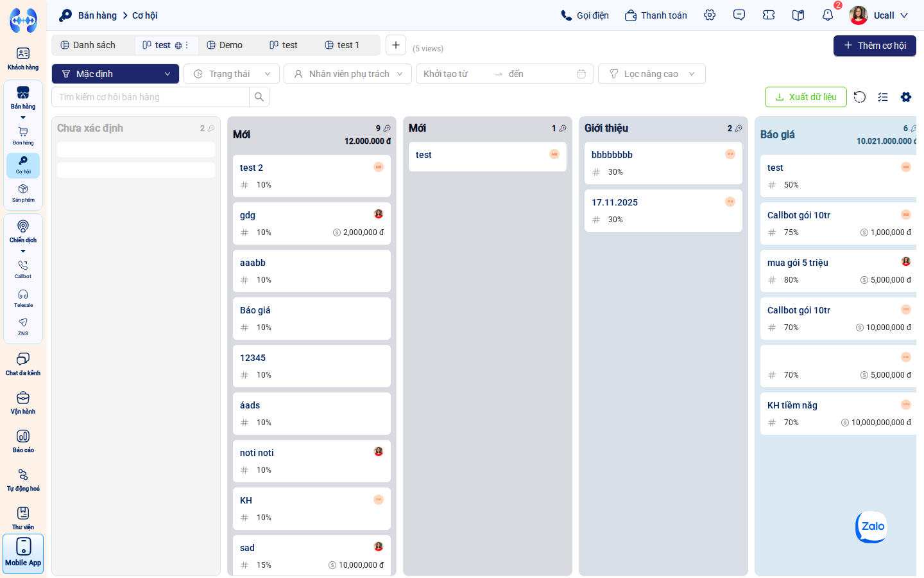Open the notifications bell

click(828, 15)
